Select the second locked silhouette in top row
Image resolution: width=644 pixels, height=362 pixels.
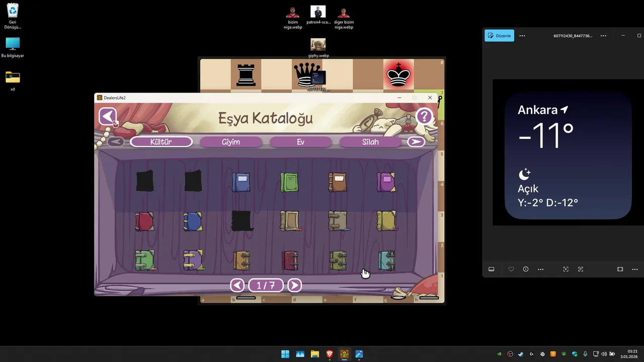193,181
